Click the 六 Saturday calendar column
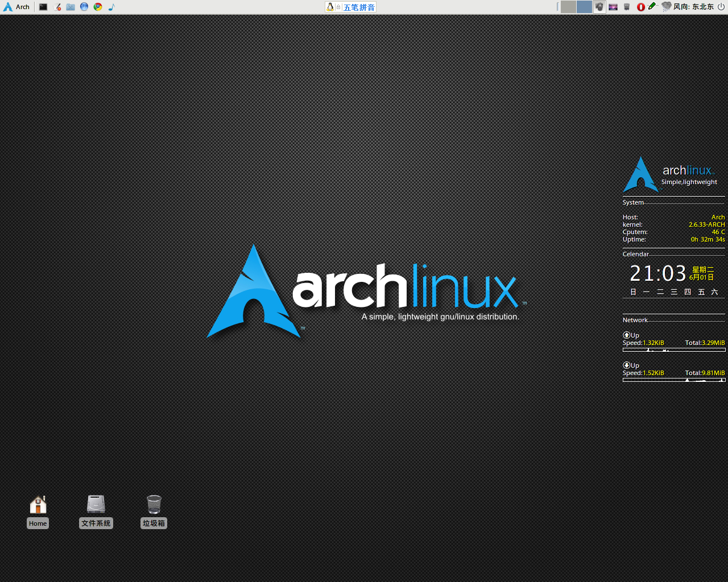This screenshot has height=582, width=728. coord(715,292)
